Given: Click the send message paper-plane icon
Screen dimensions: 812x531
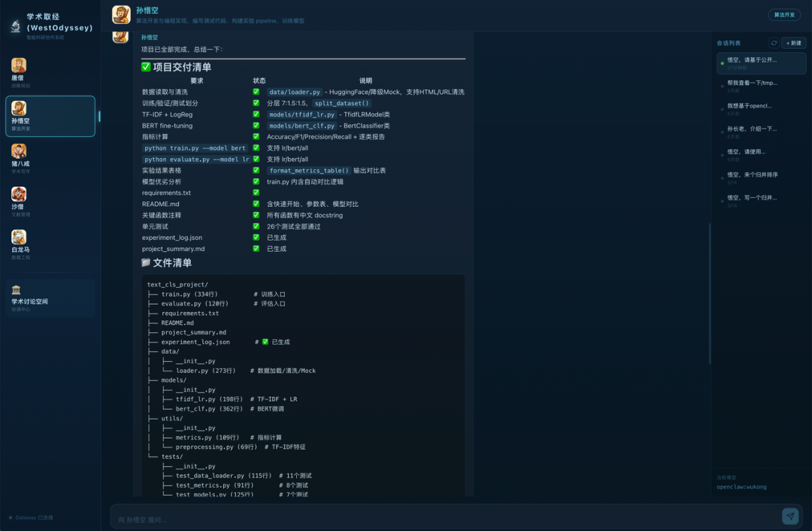Looking at the screenshot, I should [789, 516].
